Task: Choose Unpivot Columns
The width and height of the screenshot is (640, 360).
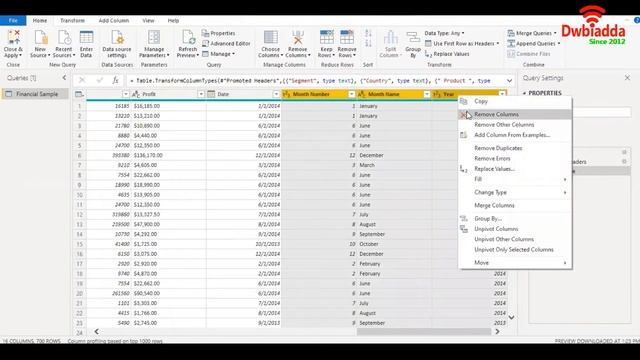Action: point(515,229)
